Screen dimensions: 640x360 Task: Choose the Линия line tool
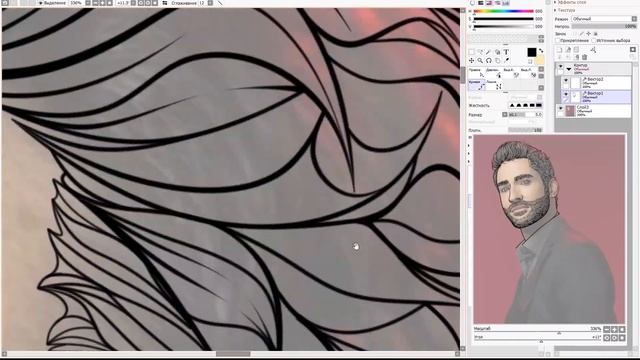(494, 85)
